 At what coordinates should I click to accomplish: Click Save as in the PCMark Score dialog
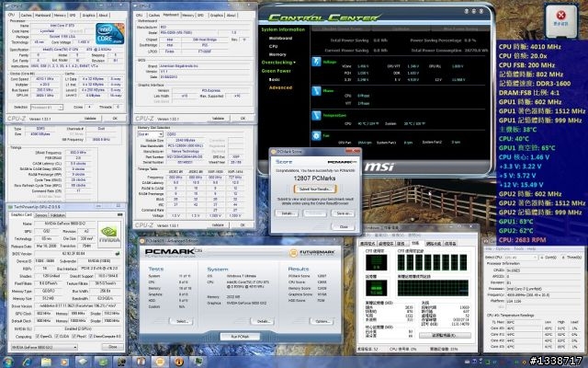[343, 213]
